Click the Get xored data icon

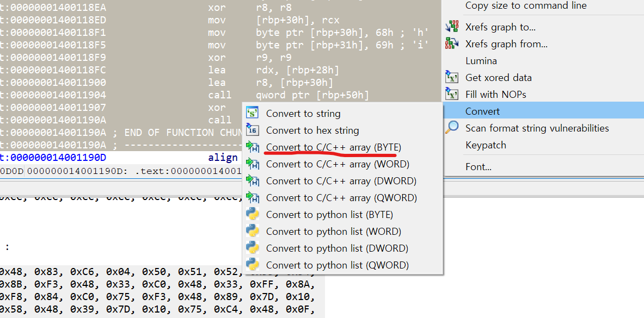452,77
